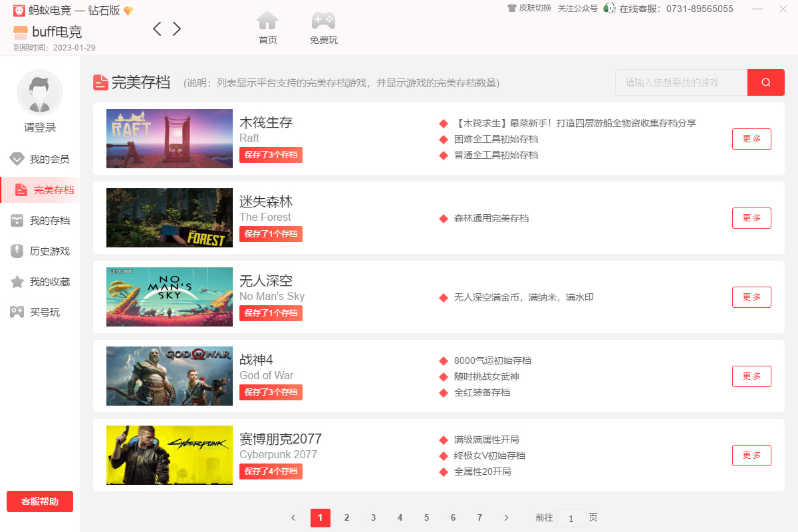Click the 蚂蚁电竞 app logo
Image resolution: width=798 pixels, height=532 pixels.
19,11
